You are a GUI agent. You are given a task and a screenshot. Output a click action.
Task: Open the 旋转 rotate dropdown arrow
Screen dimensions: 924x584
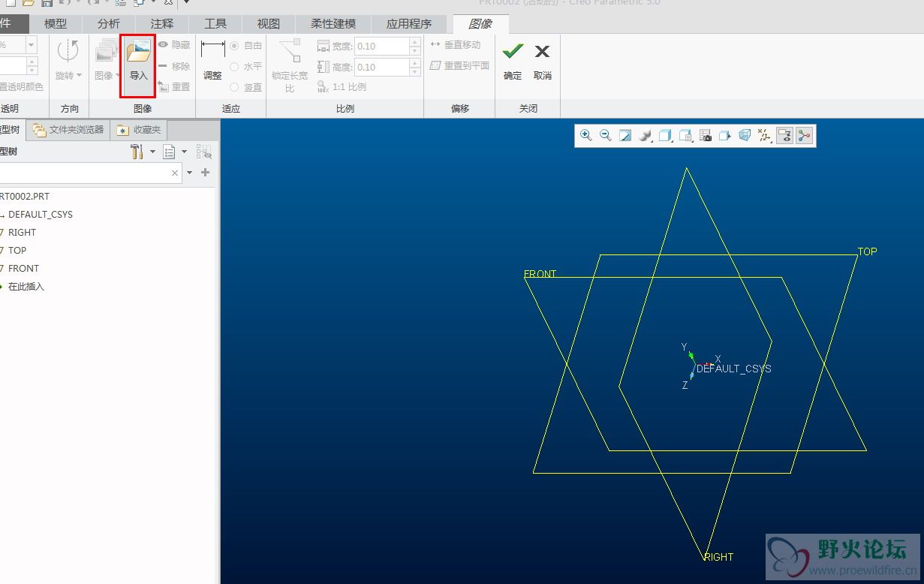[x=79, y=75]
